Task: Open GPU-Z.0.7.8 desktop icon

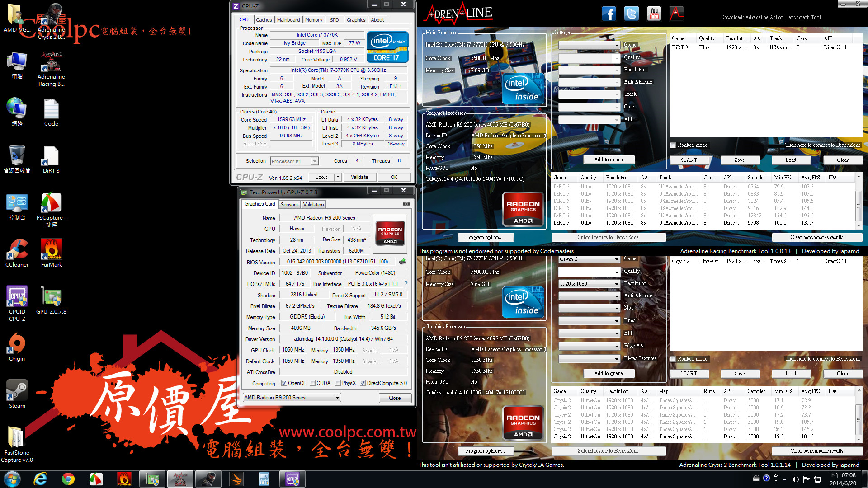Action: (x=51, y=300)
